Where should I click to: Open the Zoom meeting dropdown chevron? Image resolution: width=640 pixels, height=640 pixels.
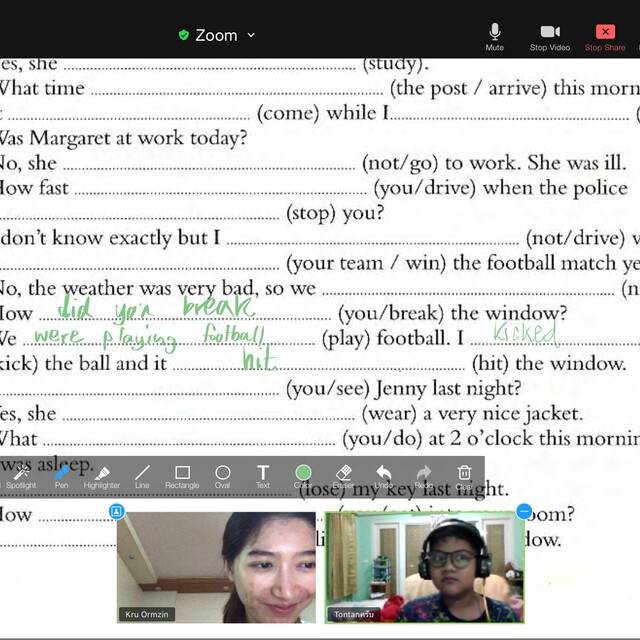click(x=251, y=35)
